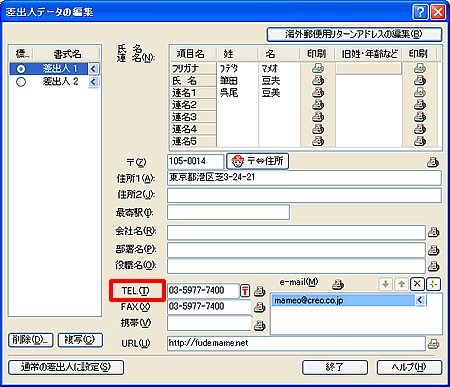Toggle print icon beside 役職名 field

[x=433, y=266]
